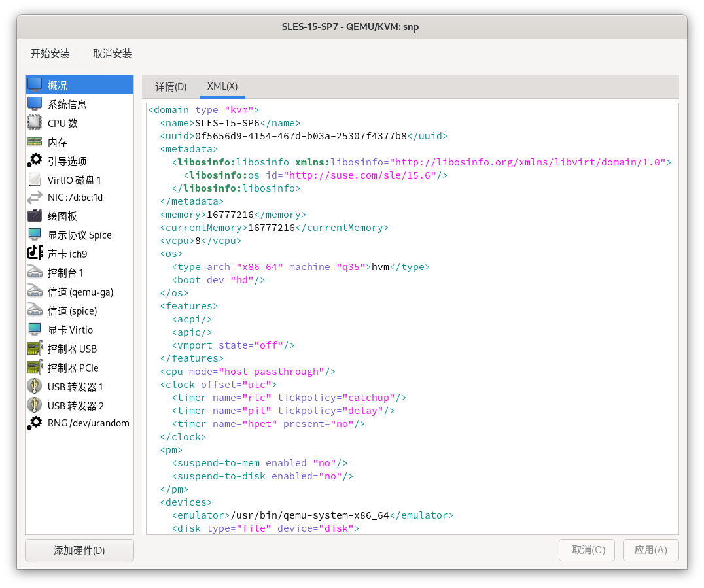Screen dimensions: 704x588
Task: Select 概况 in the hardware list
Action: click(x=79, y=85)
